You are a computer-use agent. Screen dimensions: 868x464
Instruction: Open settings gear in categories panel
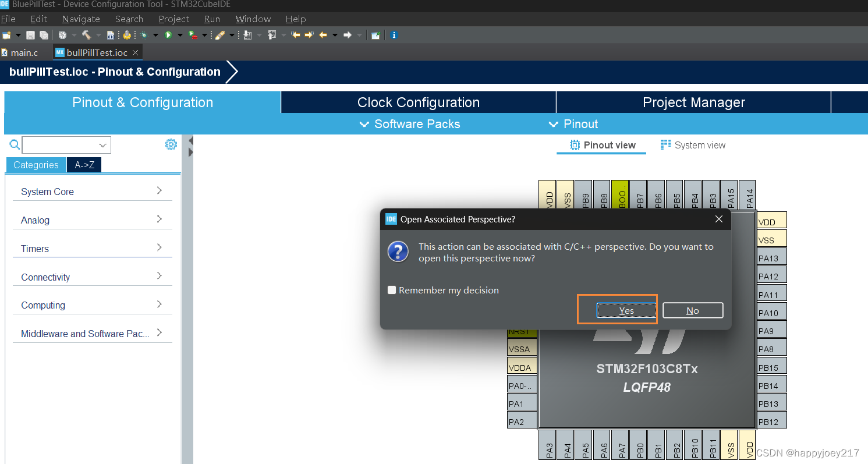[171, 144]
